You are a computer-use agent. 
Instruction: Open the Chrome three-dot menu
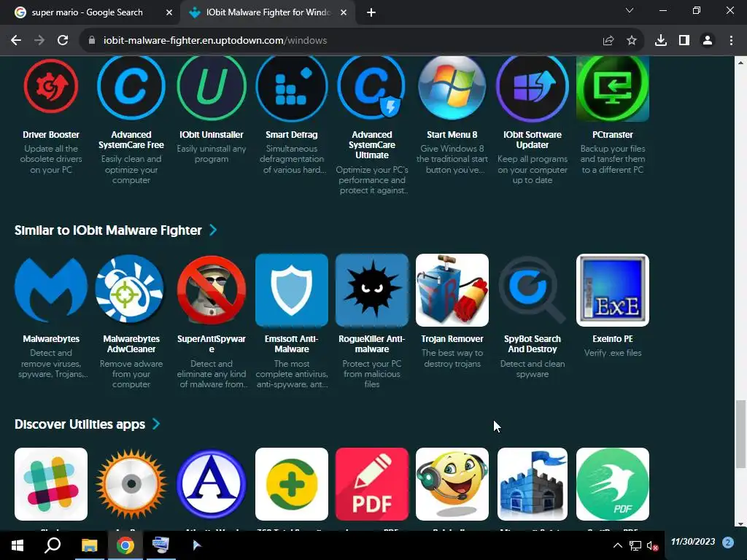click(x=731, y=41)
